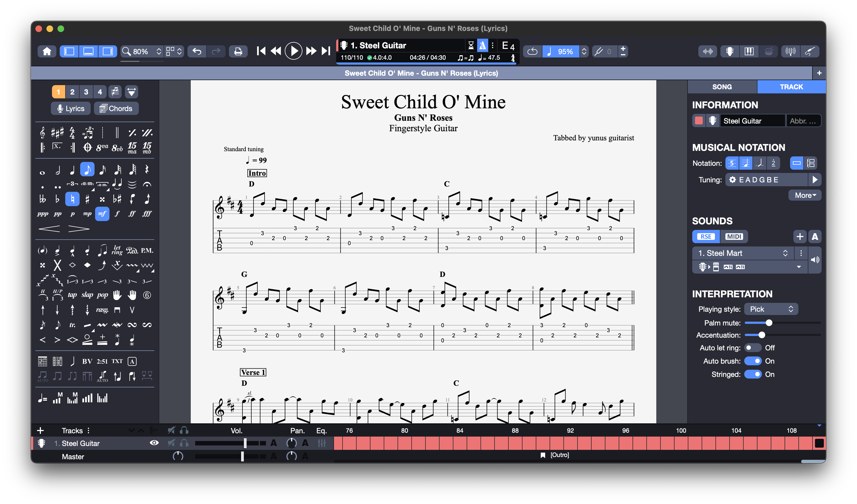Screen dimensions: 857x504
Task: Toggle bottom panel visibility
Action: pyautogui.click(x=88, y=51)
